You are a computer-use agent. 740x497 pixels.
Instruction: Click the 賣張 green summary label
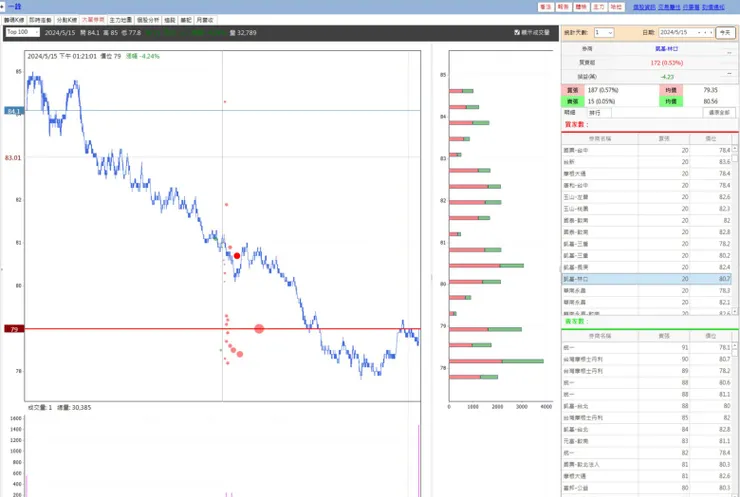pos(572,101)
